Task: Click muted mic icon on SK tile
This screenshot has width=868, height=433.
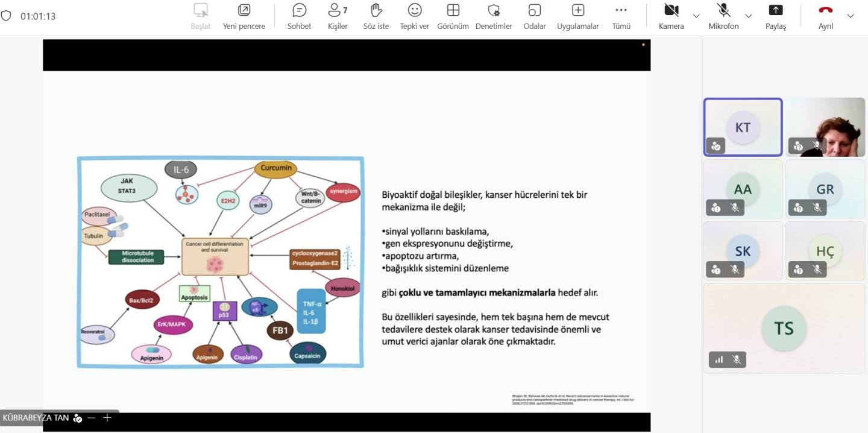Action: pyautogui.click(x=735, y=270)
